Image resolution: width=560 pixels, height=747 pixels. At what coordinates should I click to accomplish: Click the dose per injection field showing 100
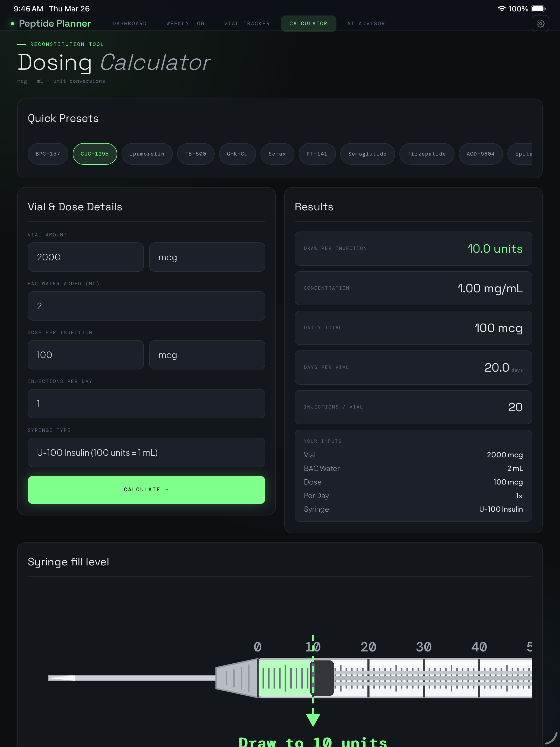(86, 355)
